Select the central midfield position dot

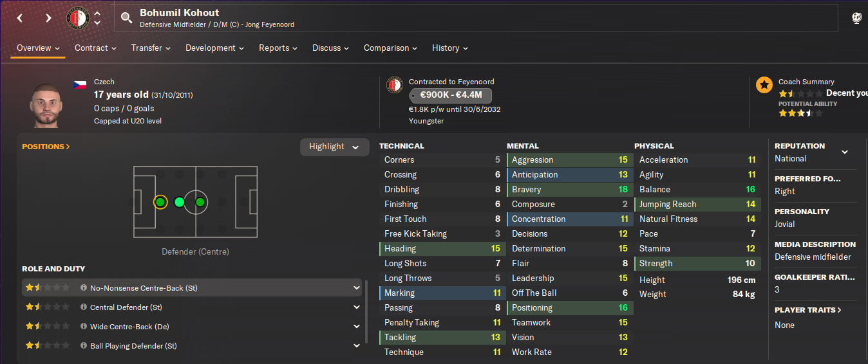click(200, 203)
